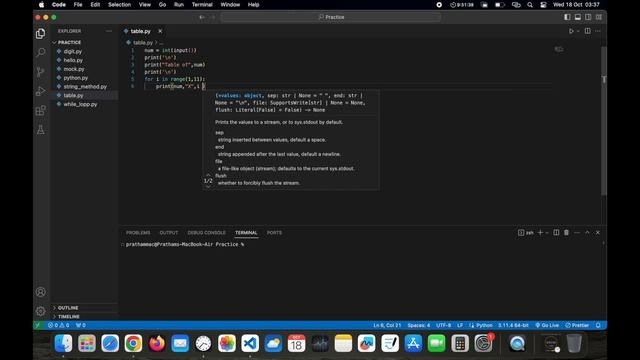
Task: Open the run button dropdown arrow
Action: pyautogui.click(x=578, y=31)
